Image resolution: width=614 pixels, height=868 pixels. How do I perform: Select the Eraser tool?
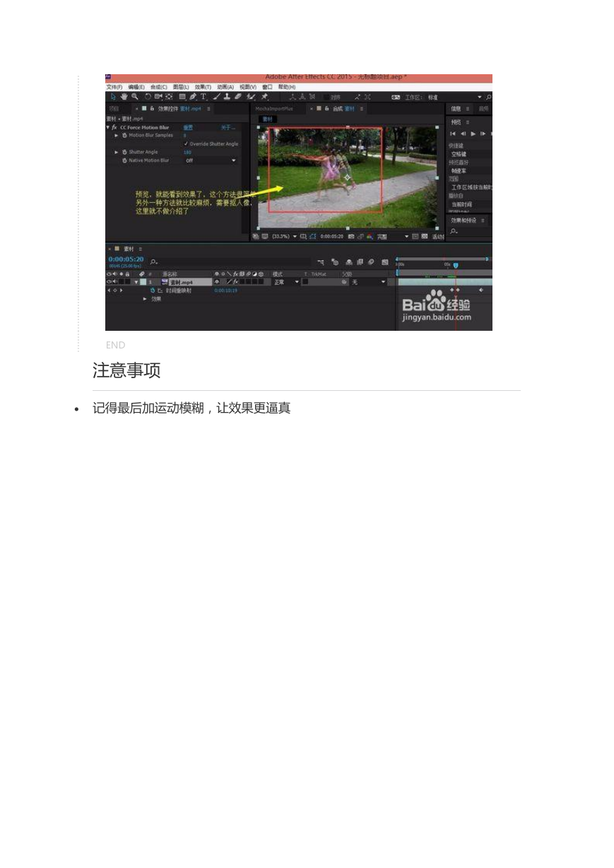tap(238, 97)
